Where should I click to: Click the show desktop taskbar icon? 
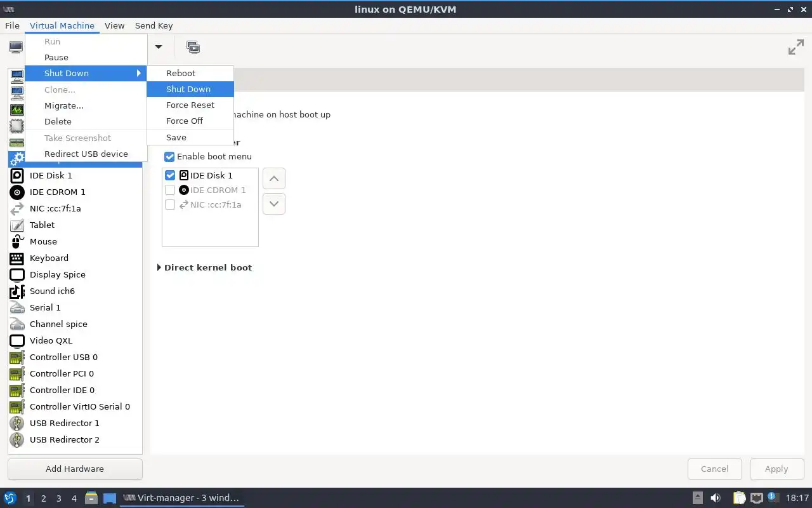[110, 498]
